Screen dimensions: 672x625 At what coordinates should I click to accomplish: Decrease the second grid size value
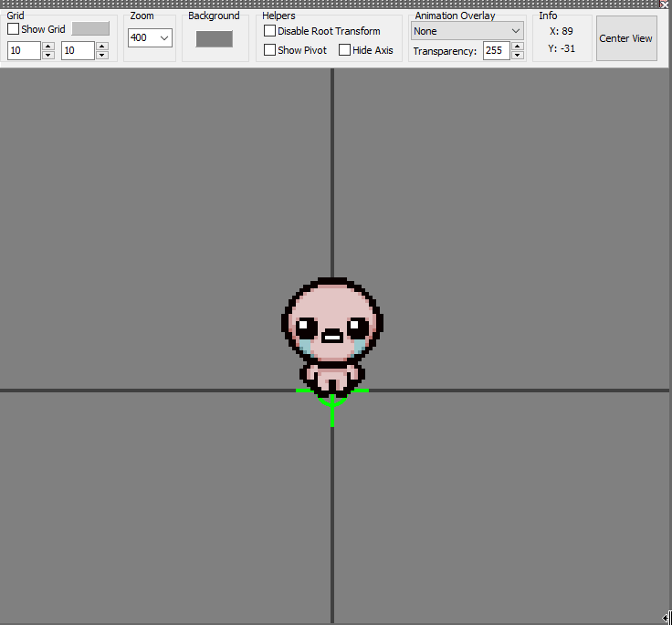click(102, 56)
